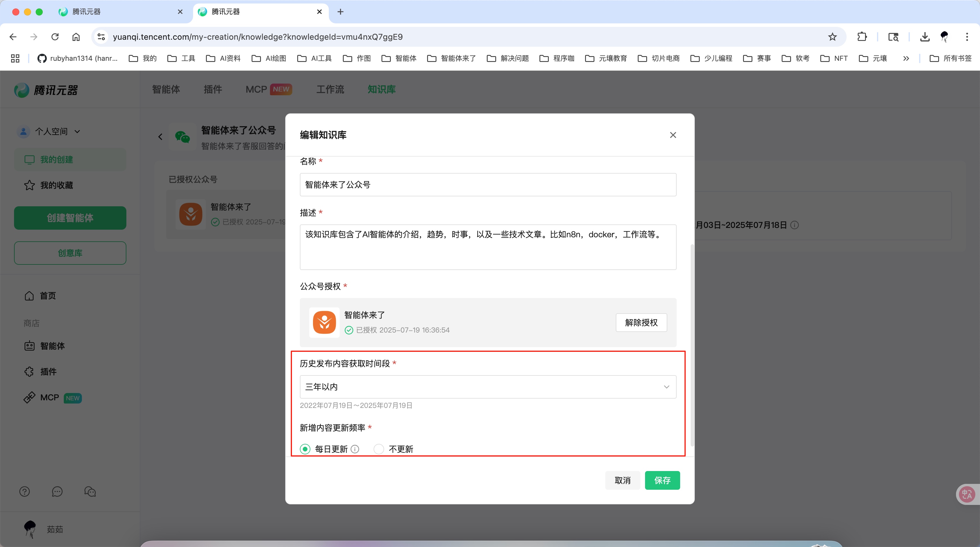Open the 三年以内 time range dropdown
The height and width of the screenshot is (547, 980).
point(488,387)
